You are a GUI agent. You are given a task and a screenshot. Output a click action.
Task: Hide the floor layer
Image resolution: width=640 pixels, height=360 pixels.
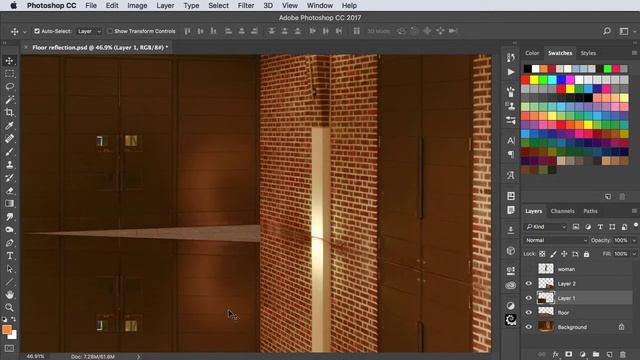tap(529, 313)
